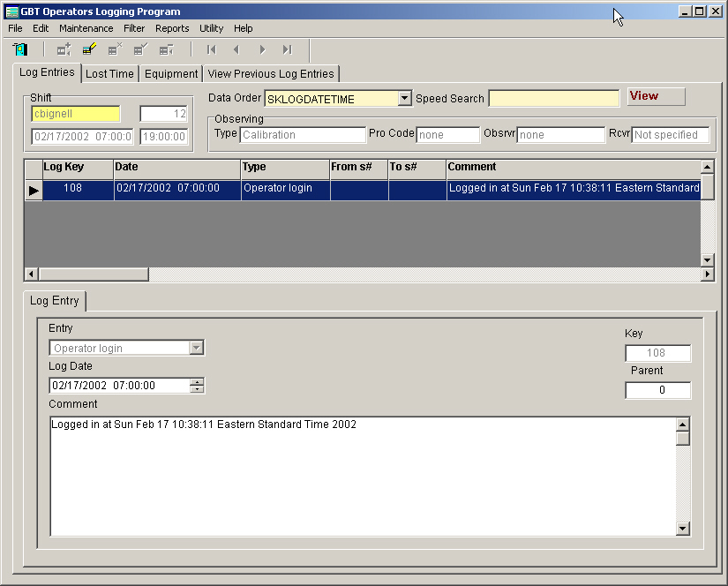Click the To s# column header
The image size is (728, 586).
pos(417,169)
